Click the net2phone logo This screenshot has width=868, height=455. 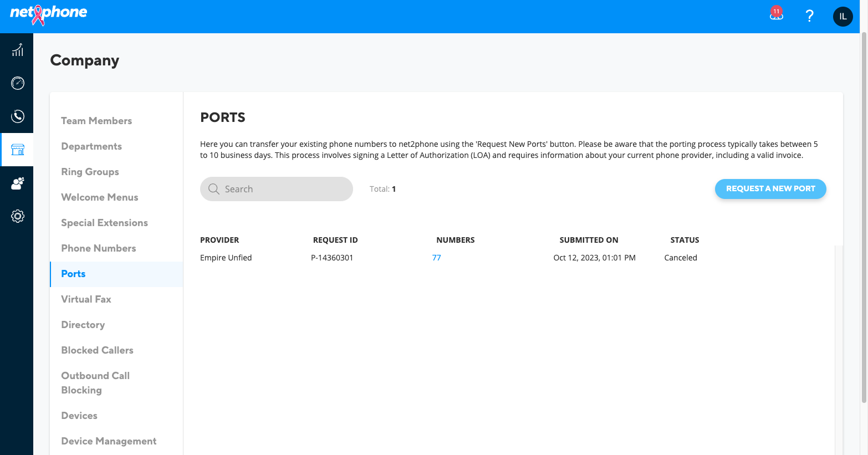click(48, 14)
